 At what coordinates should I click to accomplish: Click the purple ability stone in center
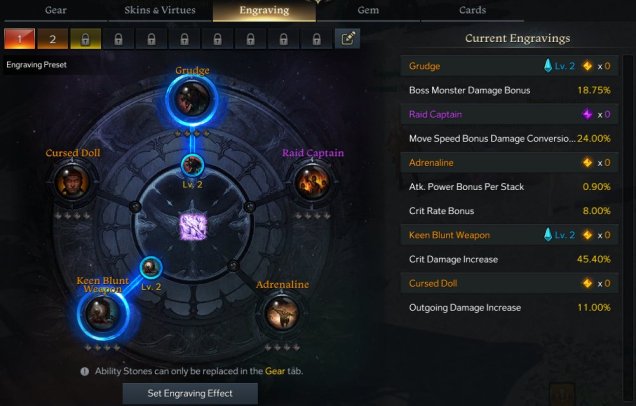click(x=193, y=226)
